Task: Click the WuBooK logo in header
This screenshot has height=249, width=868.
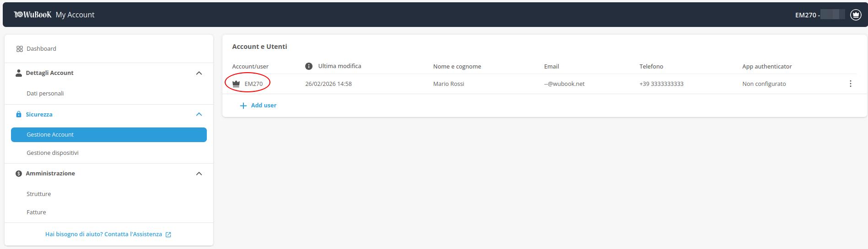Action: point(32,15)
